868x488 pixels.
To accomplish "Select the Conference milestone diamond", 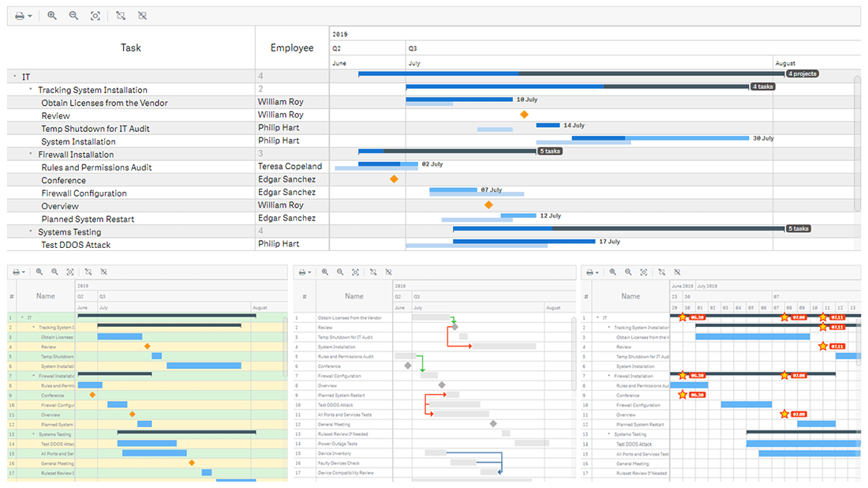I will pyautogui.click(x=394, y=179).
